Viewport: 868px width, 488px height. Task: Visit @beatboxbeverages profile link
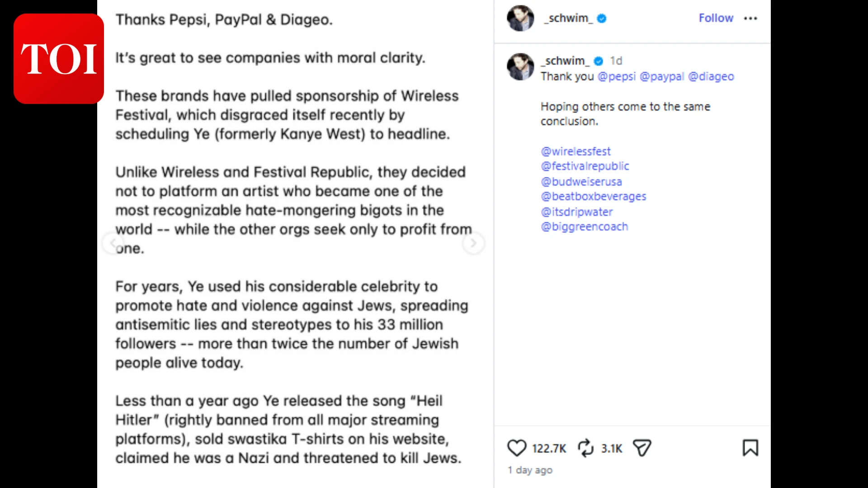tap(593, 197)
